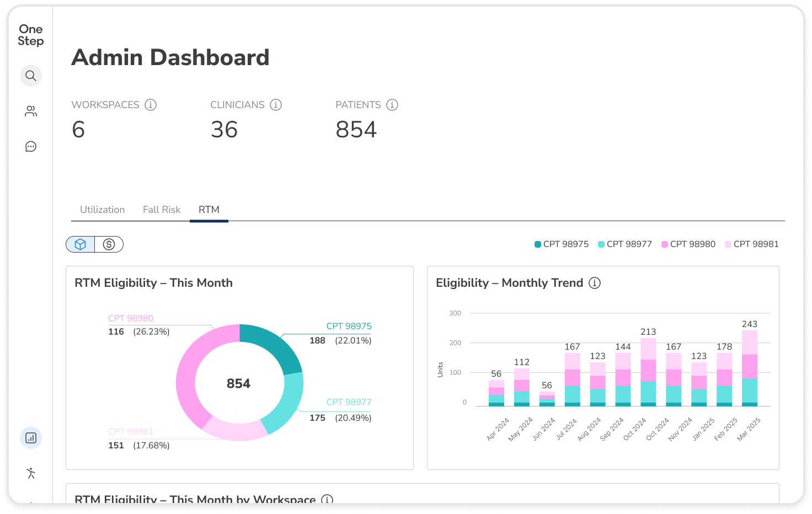Select the RTM tab
Screen dimensions: 812x514
[x=209, y=210]
